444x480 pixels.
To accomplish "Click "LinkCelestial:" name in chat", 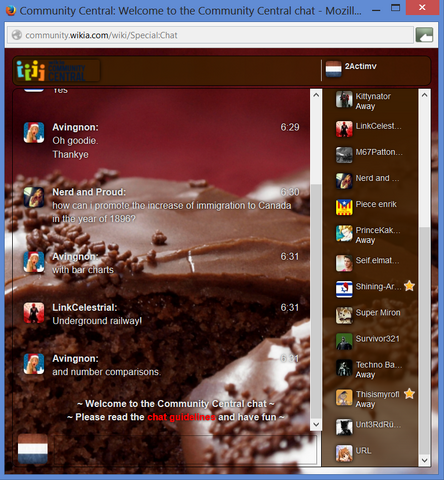I will pyautogui.click(x=85, y=308).
